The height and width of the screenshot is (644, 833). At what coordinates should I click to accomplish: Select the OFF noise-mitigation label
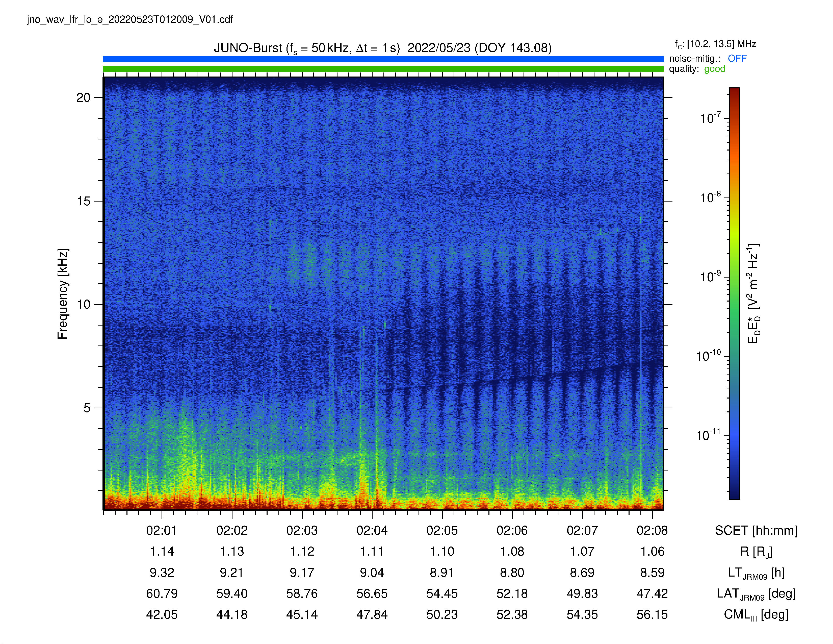tap(737, 58)
